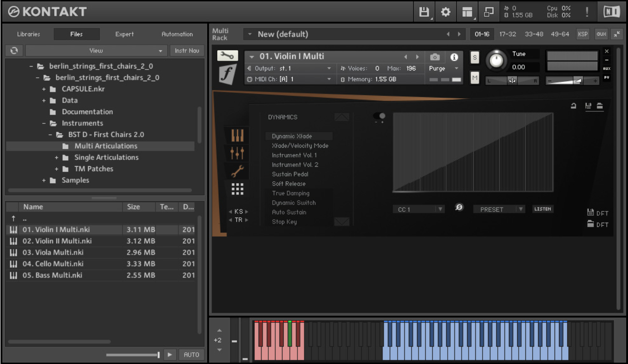Viewport: 628px width, 364px height.
Task: Toggle the PV button on instrument
Action: point(607,77)
